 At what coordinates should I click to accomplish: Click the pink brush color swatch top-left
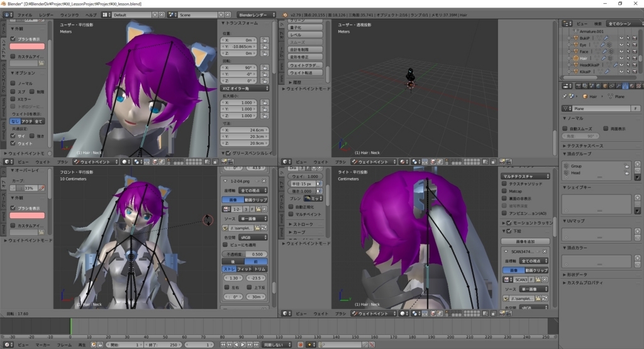[x=27, y=47]
